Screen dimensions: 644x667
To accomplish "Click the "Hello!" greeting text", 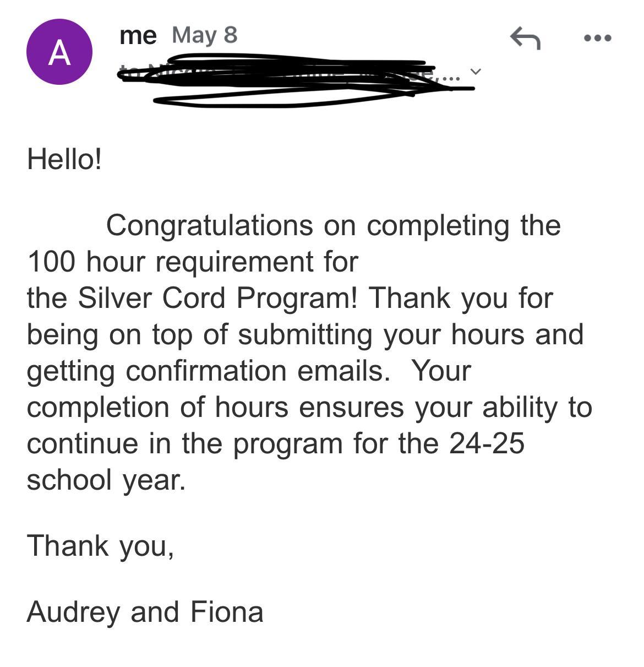I will pos(64,160).
